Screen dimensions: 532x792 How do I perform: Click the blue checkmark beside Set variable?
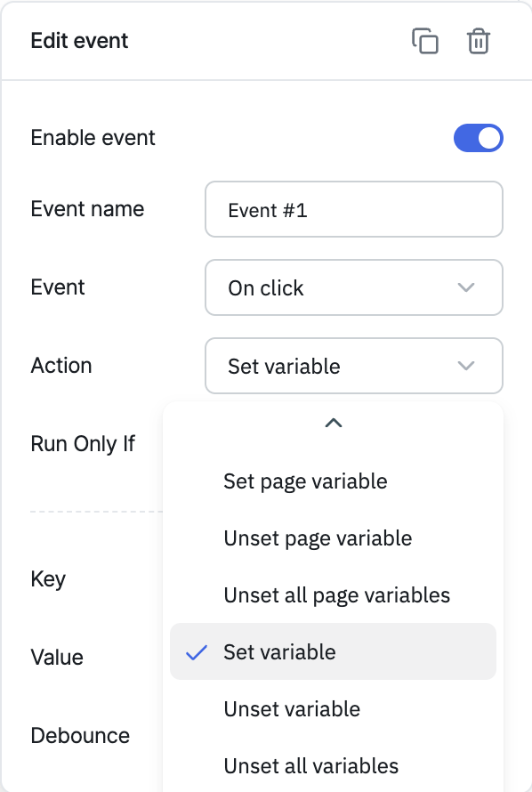click(x=197, y=652)
